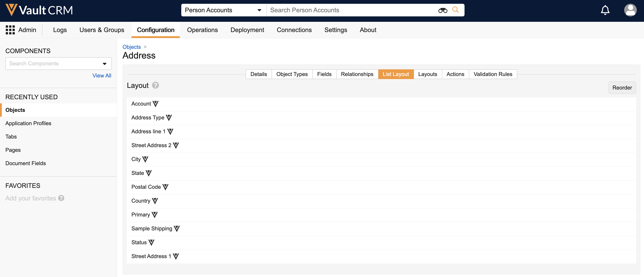Click into Search Person Accounts field

350,10
